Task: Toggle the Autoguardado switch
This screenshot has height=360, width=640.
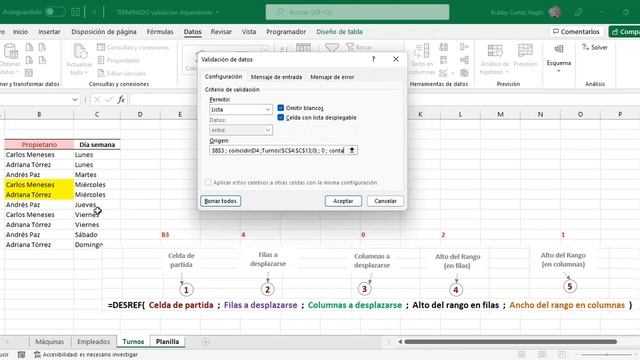Action: pos(55,12)
